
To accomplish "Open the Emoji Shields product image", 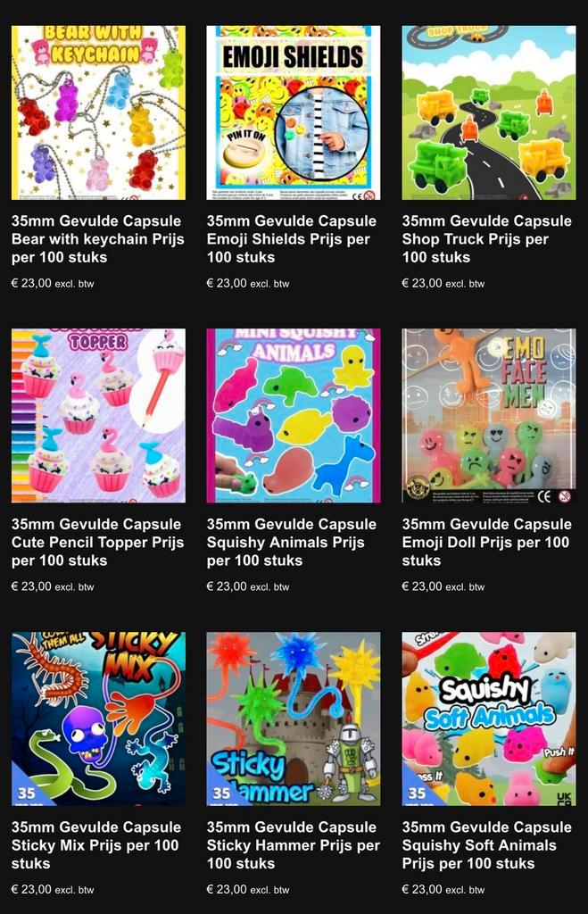I will (x=294, y=112).
